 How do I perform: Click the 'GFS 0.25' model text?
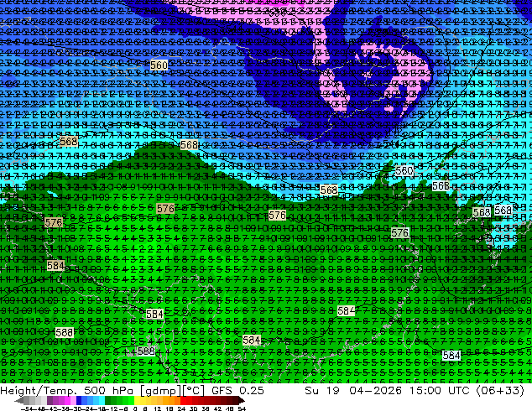click(x=237, y=390)
